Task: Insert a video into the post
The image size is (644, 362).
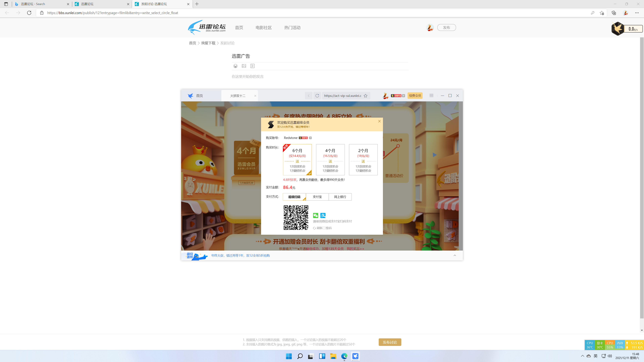Action: [252, 66]
